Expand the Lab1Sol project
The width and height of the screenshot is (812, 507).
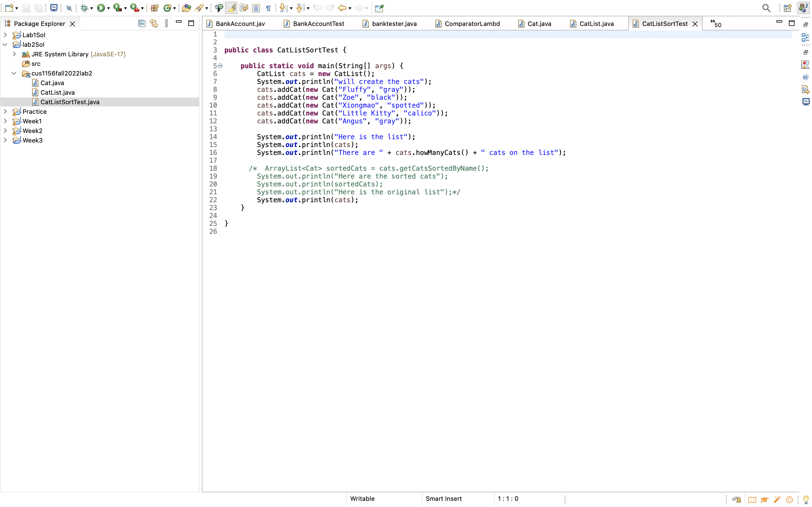5,35
